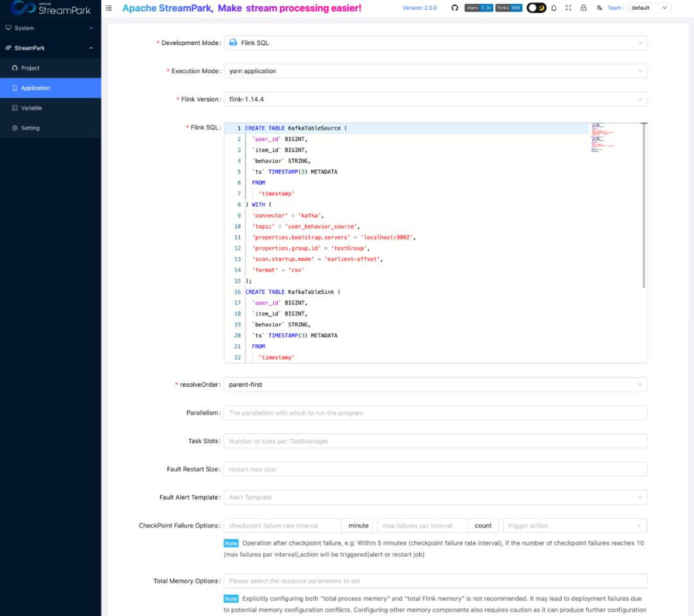Click the GitHub icon in header

454,8
